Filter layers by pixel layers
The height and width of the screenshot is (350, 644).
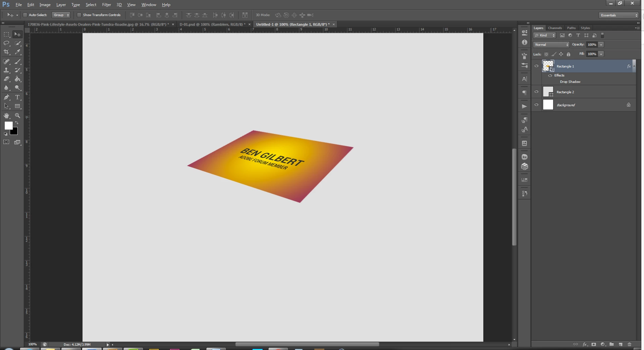562,35
